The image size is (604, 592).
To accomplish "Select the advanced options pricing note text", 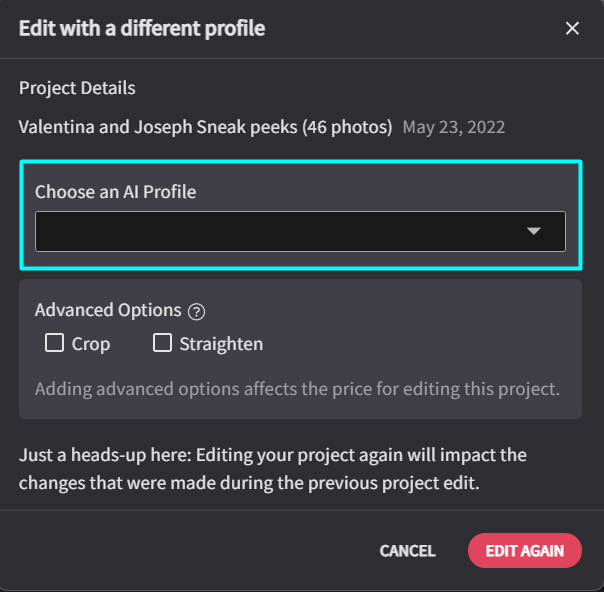I will pos(297,389).
